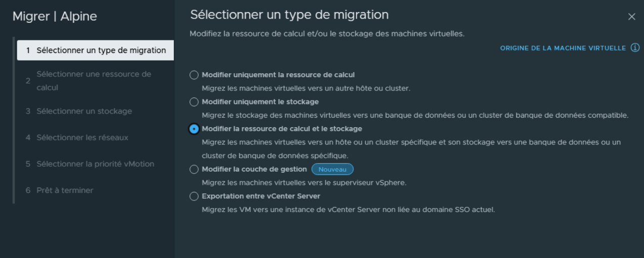Viewport: 644px width, 258px height.
Task: Click the info icon beside virtual machine origin
Action: [x=635, y=48]
